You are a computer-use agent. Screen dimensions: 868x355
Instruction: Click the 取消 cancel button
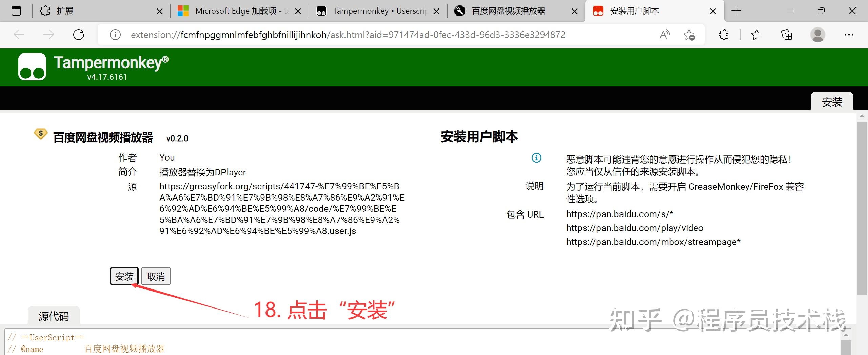pyautogui.click(x=156, y=276)
